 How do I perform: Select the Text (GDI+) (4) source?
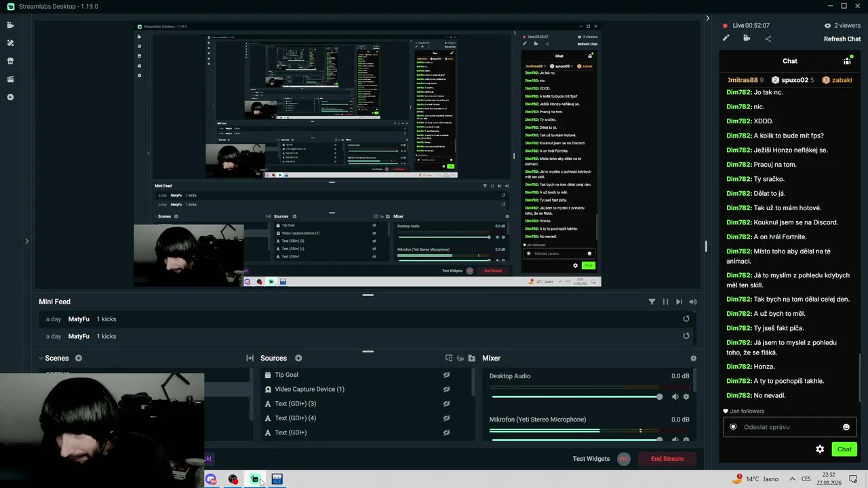[x=366, y=418]
